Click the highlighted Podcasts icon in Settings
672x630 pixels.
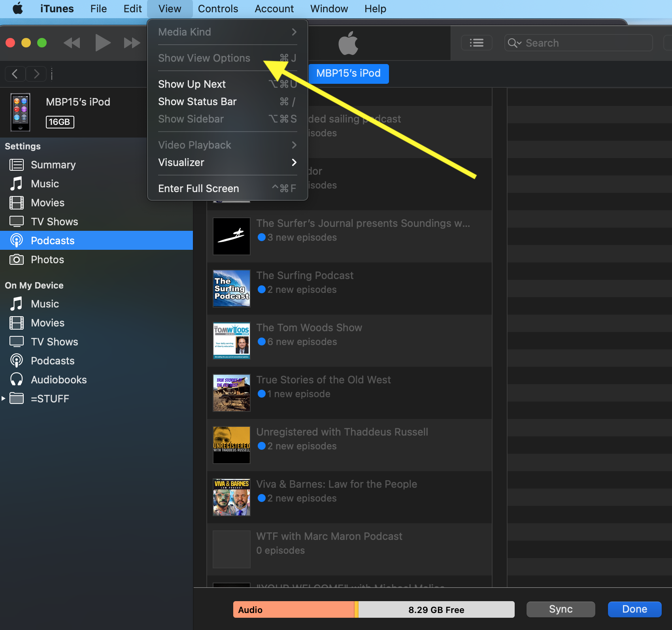coord(17,241)
